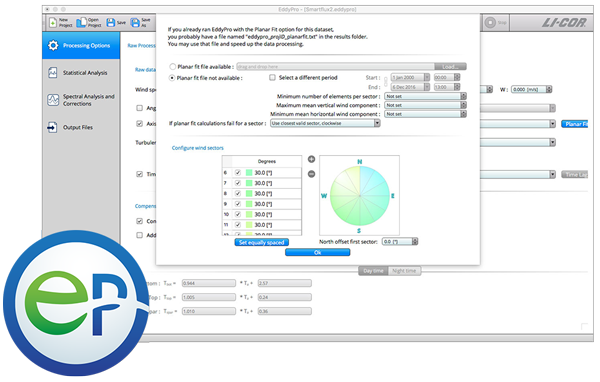Click the green color swatch of sector 8
Viewport: 600px width, 382px height.
coord(249,194)
